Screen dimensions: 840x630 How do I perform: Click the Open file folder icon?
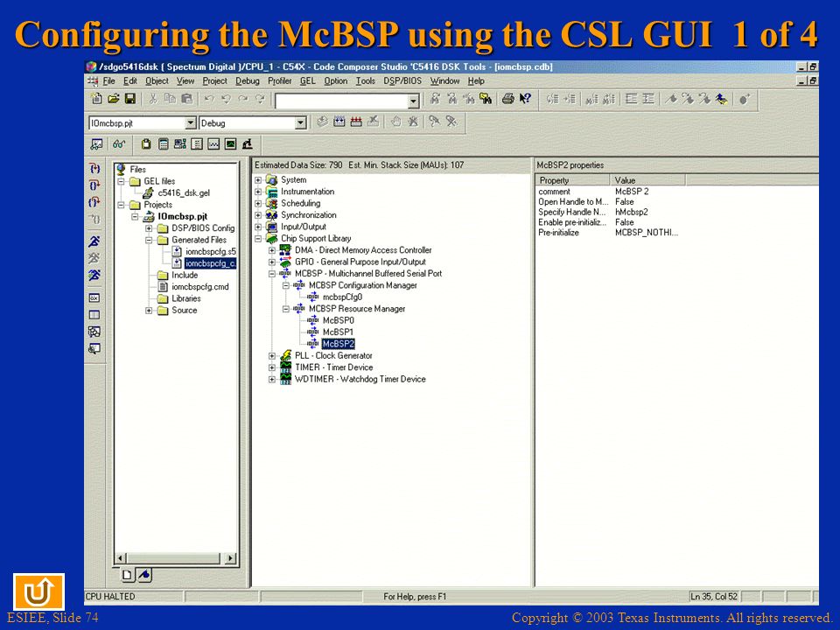click(113, 99)
